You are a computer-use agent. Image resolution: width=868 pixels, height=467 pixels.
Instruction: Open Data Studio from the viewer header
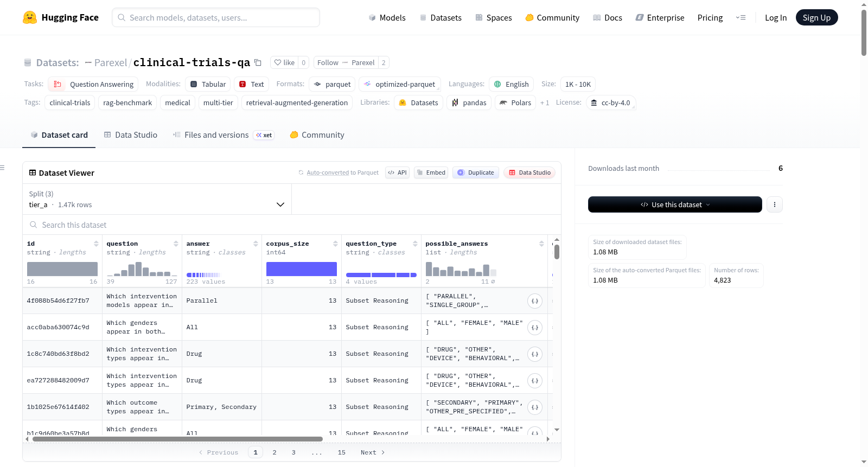pyautogui.click(x=529, y=172)
